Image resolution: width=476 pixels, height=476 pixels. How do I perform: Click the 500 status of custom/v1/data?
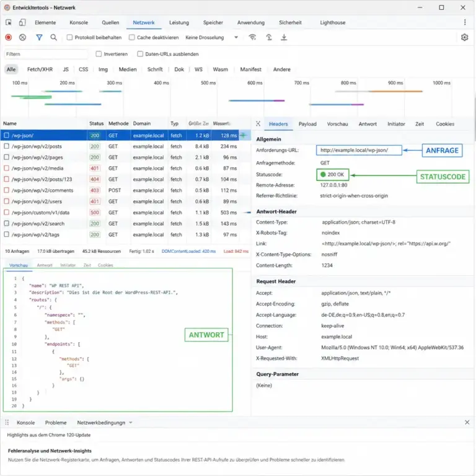(94, 212)
